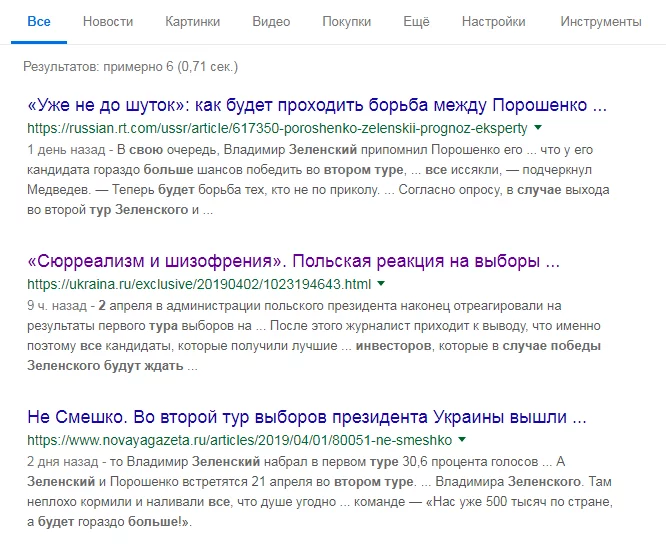
Task: Click the novayagazeta.ru URL
Action: pos(240,440)
